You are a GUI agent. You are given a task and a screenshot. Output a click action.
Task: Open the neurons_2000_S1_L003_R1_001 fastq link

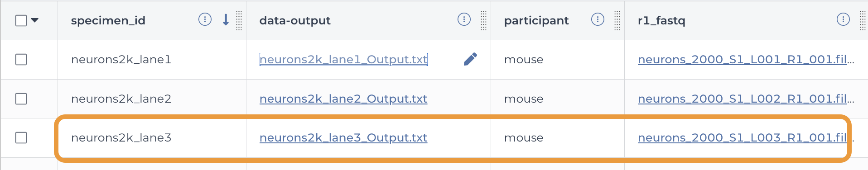[x=743, y=137]
